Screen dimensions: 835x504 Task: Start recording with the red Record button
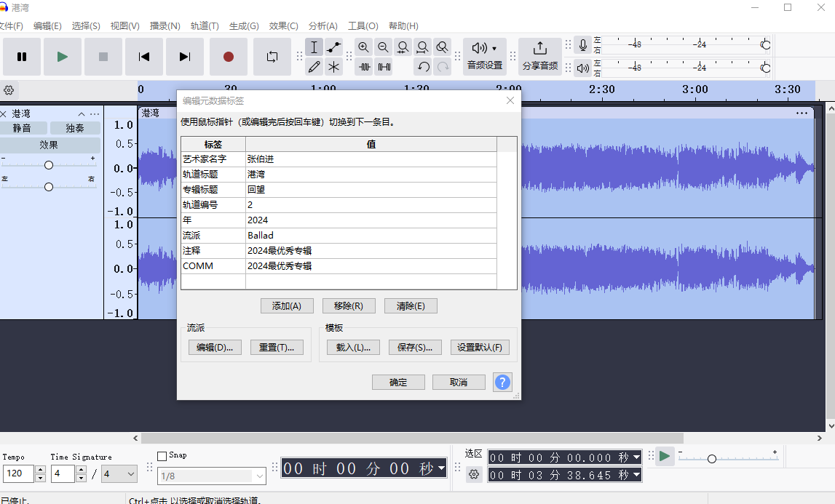229,57
